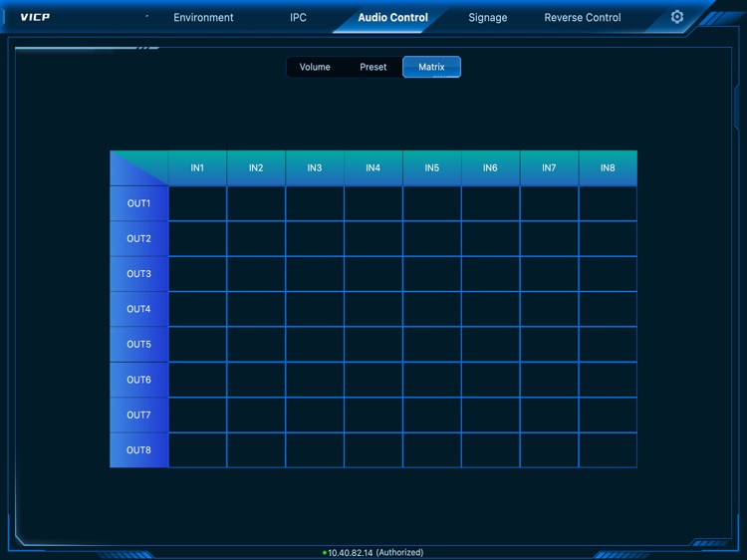The height and width of the screenshot is (560, 747).
Task: Click the IN1 column header
Action: click(197, 167)
